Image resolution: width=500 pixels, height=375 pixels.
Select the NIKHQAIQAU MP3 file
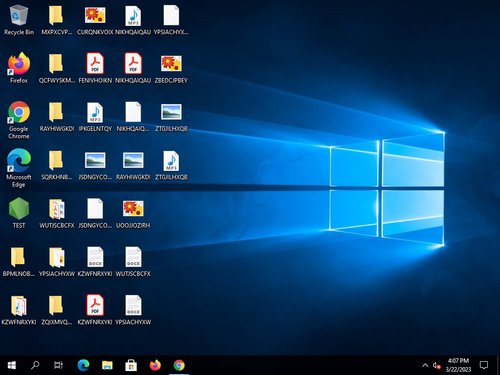133,20
